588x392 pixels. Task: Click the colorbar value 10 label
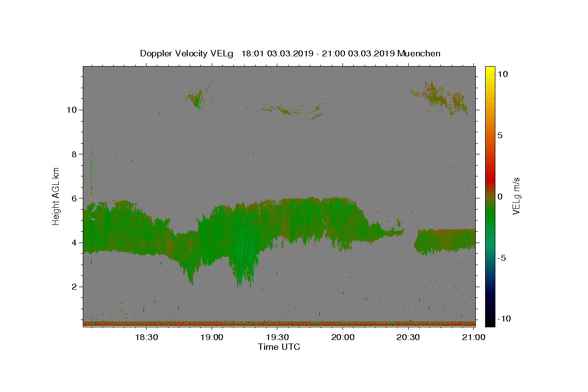click(503, 74)
